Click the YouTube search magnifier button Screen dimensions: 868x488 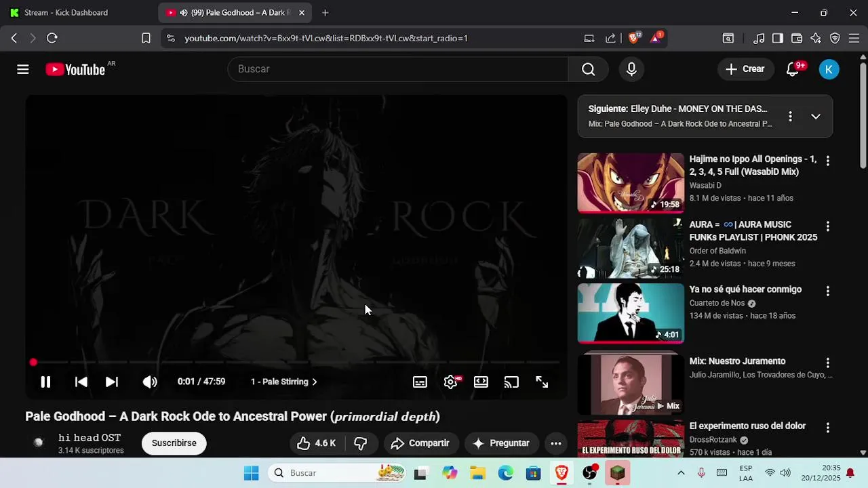589,69
